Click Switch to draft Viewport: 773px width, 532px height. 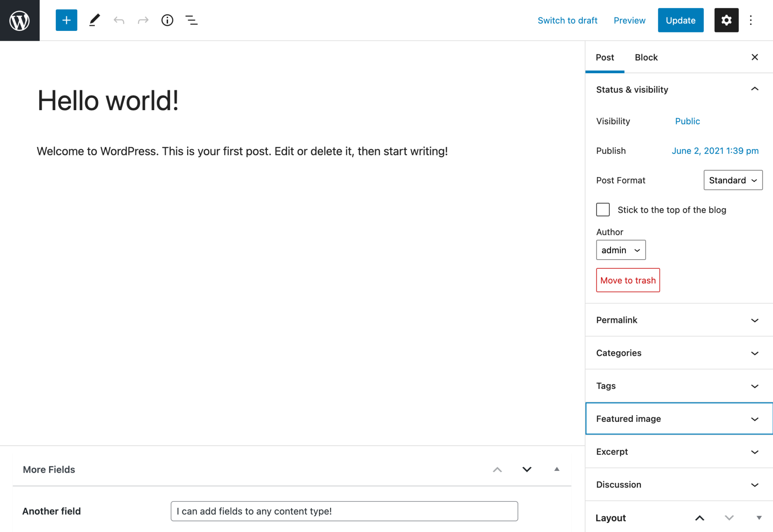point(568,20)
